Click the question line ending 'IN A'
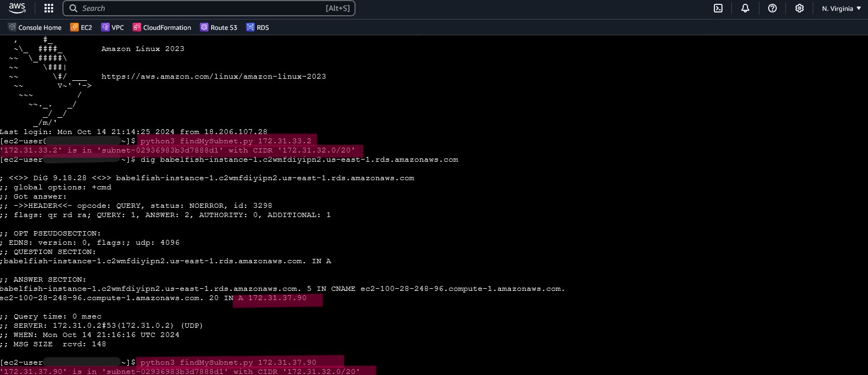Viewport: 868px width, 375px height. (x=166, y=261)
